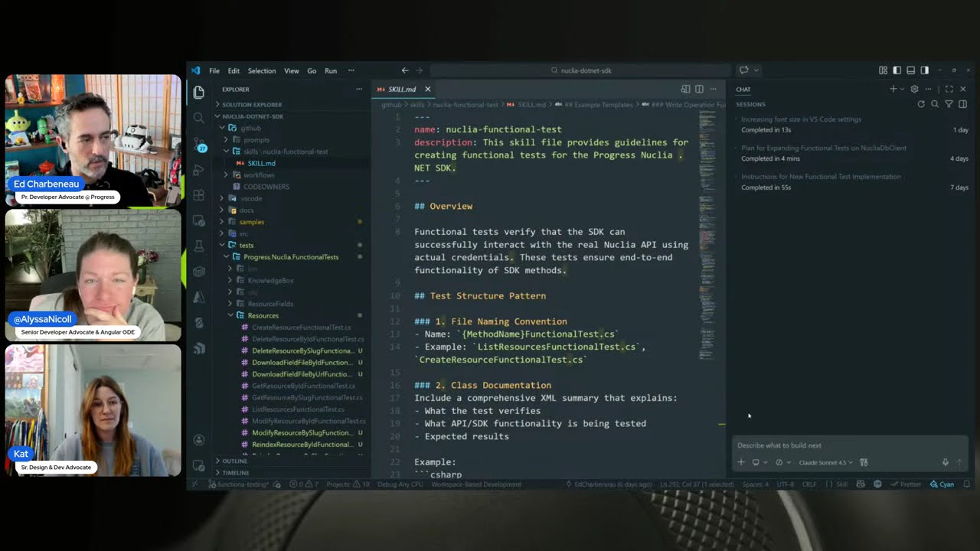Open session Plan for Expanding Functional Tests
980x551 pixels.
[x=851, y=153]
